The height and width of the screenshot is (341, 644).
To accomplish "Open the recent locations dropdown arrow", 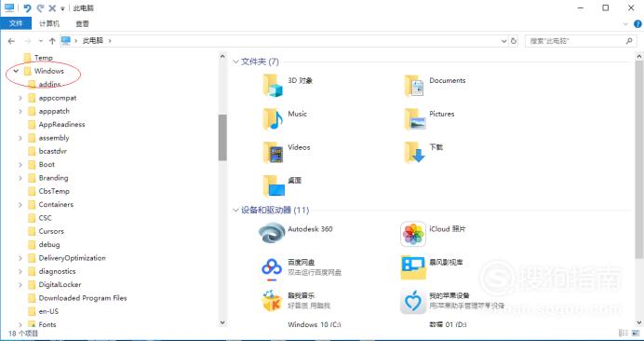I will click(40, 41).
